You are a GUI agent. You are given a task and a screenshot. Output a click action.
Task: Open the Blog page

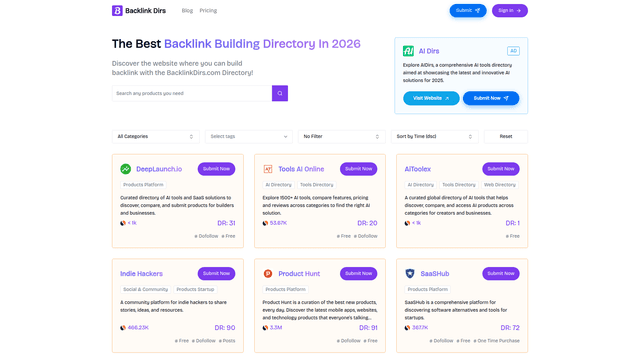click(187, 11)
